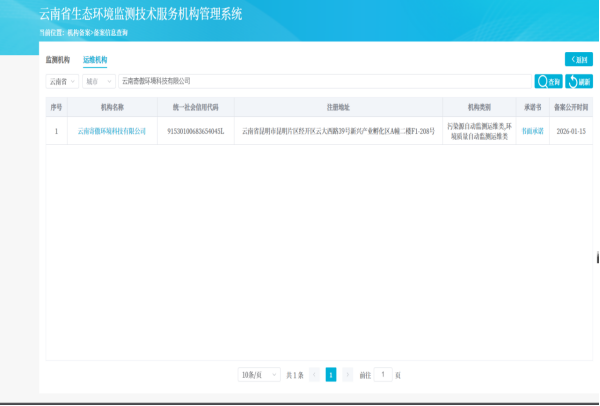Select the registered address cell text
This screenshot has height=406, width=600.
click(338, 131)
